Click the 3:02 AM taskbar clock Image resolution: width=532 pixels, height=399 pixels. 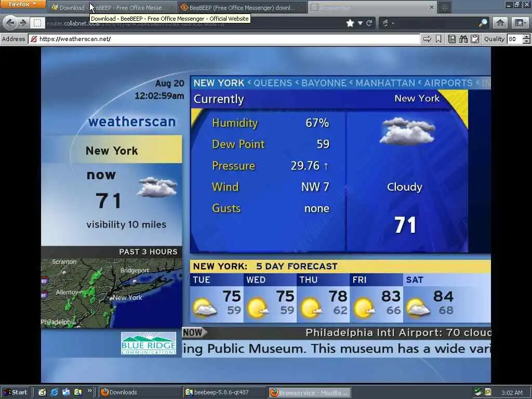coord(512,393)
